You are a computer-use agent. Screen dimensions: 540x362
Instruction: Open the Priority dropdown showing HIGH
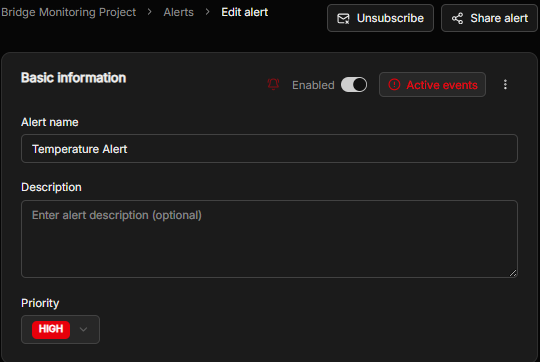[x=61, y=330]
